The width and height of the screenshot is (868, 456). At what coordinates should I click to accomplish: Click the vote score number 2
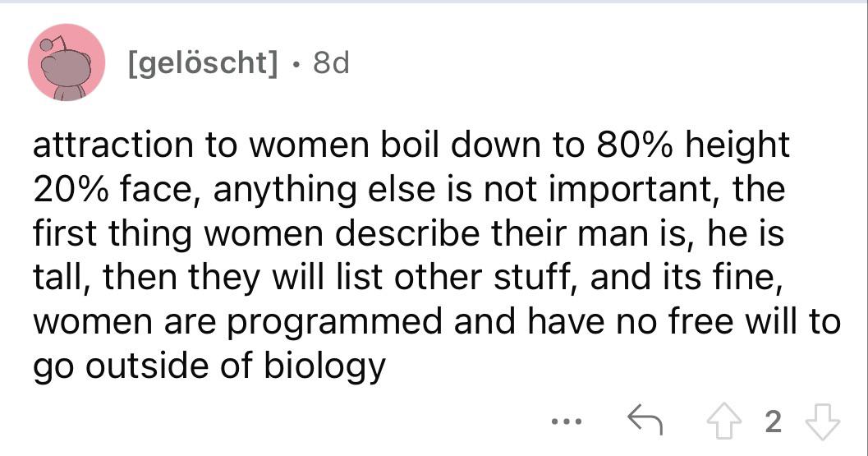(774, 422)
